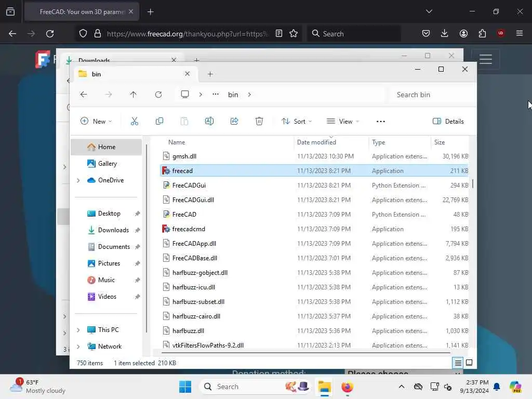Open the New item button
Viewport: 532px width, 399px height.
click(x=96, y=122)
